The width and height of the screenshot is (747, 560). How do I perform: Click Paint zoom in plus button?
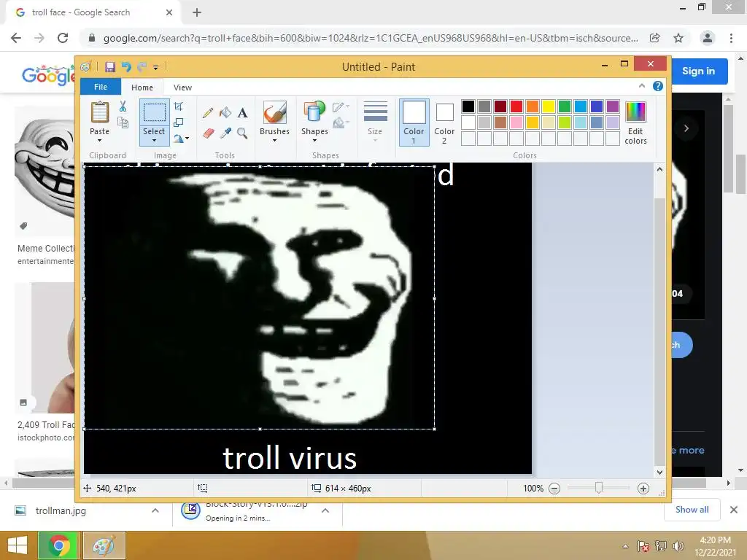tap(643, 489)
